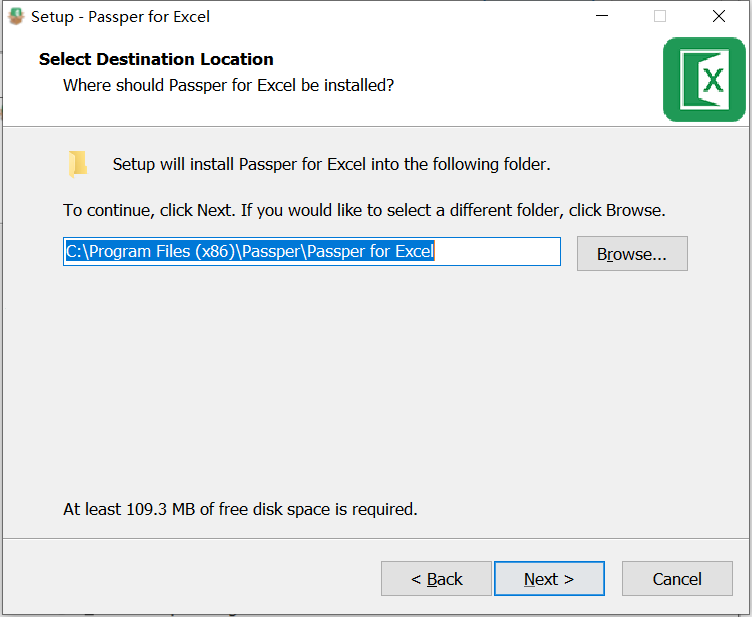
Task: Click the installation path input field
Action: pyautogui.click(x=312, y=251)
